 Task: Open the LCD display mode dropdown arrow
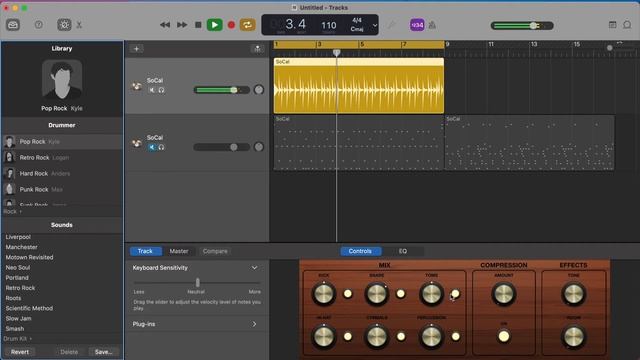click(x=375, y=25)
